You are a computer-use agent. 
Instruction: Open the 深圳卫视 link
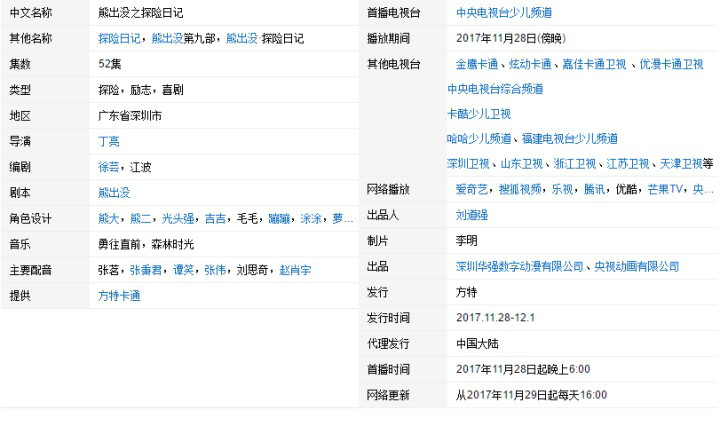[468, 164]
